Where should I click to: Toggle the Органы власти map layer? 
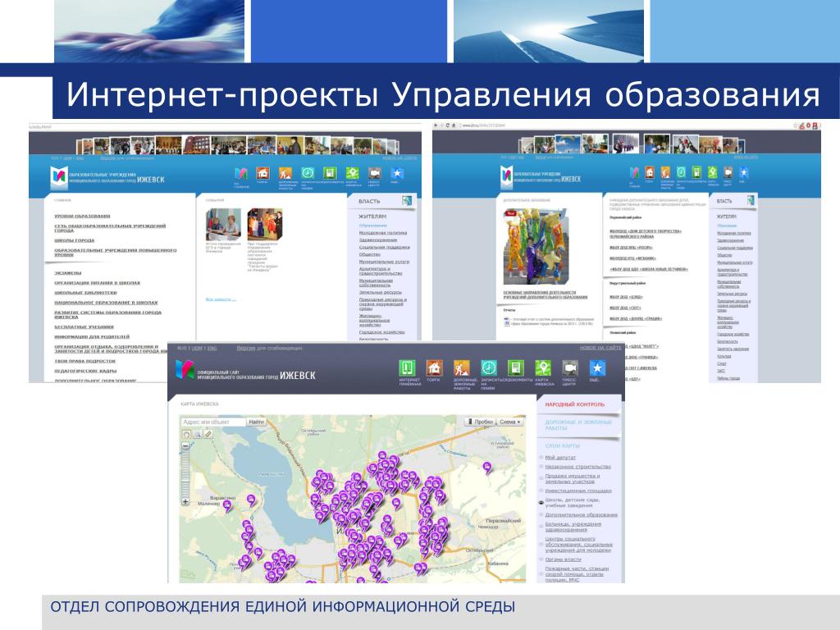click(x=563, y=559)
